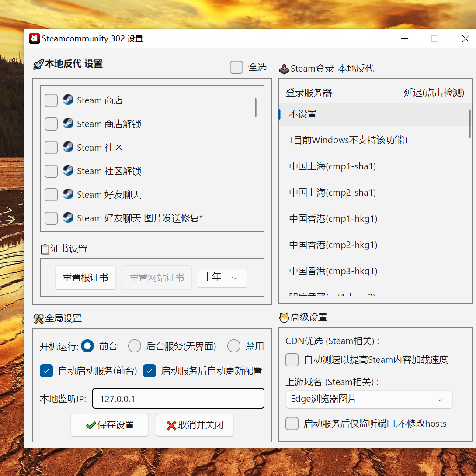Choose 中国上海(cmp1-sha1) login server
This screenshot has width=476, height=476.
pyautogui.click(x=332, y=166)
